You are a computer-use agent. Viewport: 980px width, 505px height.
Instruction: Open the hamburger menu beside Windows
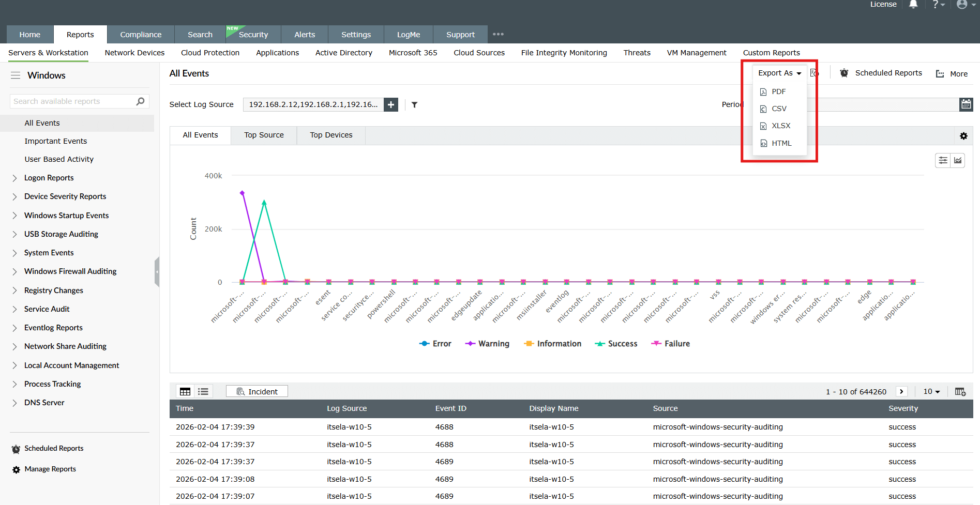point(16,75)
